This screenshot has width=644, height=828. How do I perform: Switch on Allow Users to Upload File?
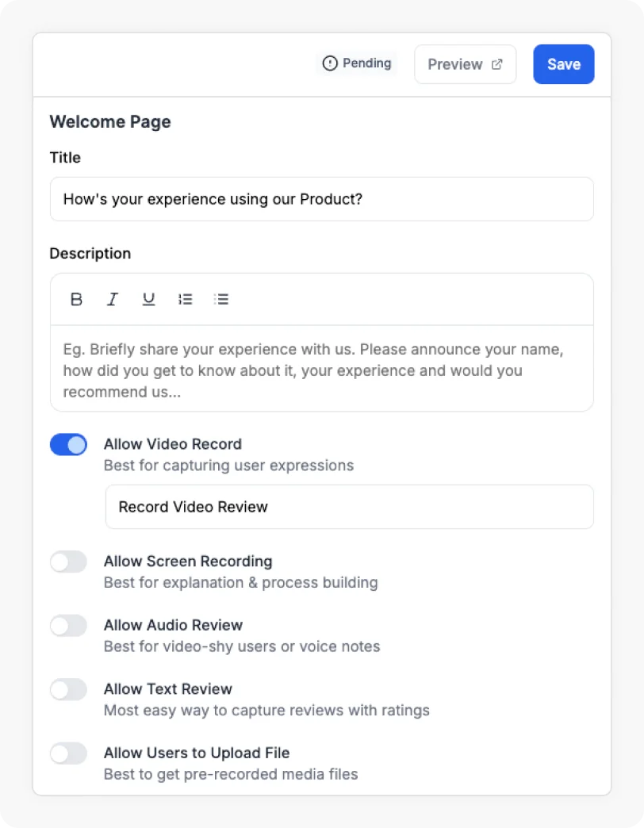(x=68, y=753)
